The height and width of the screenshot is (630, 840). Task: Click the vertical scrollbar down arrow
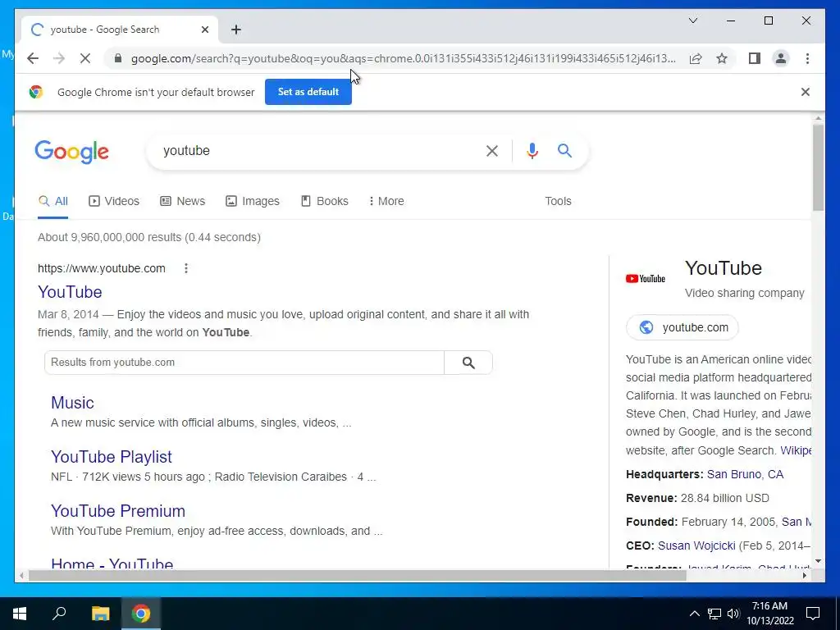click(x=818, y=561)
